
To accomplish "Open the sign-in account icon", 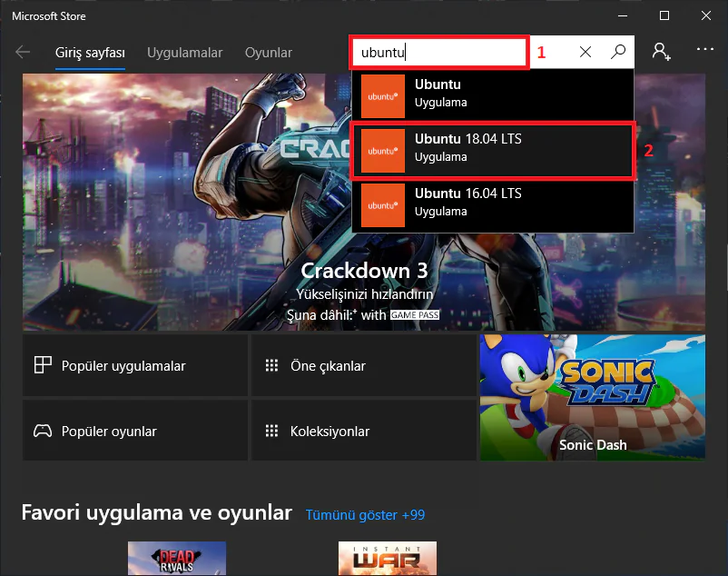I will pos(661,52).
